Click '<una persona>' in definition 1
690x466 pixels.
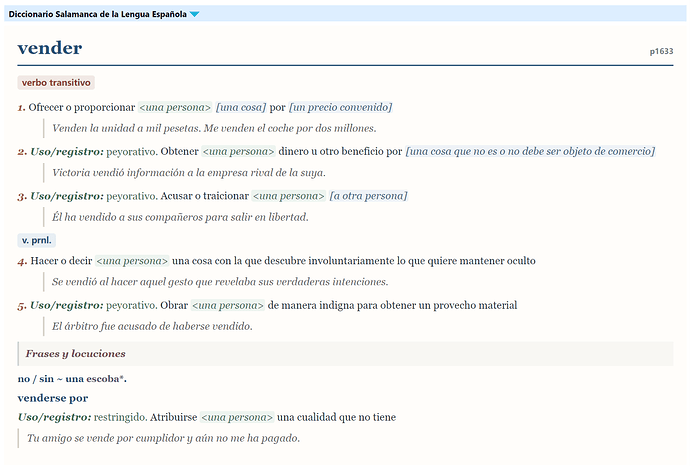tap(175, 107)
